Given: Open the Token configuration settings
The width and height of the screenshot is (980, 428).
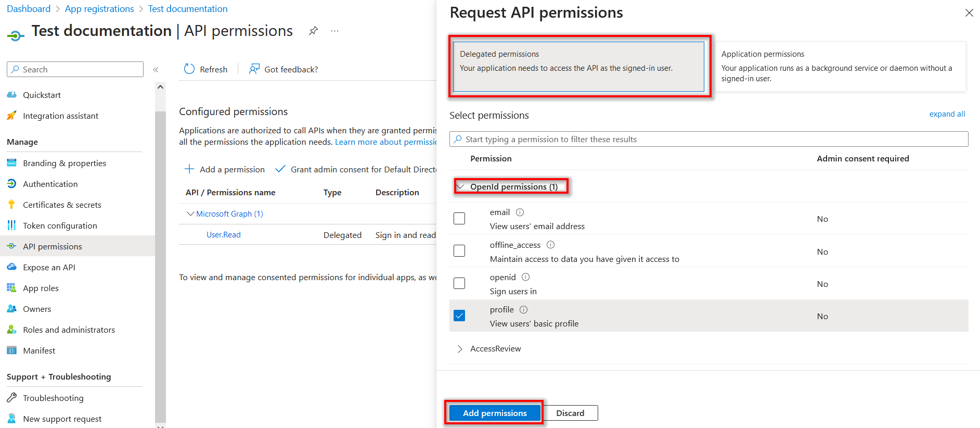Looking at the screenshot, I should pos(60,225).
